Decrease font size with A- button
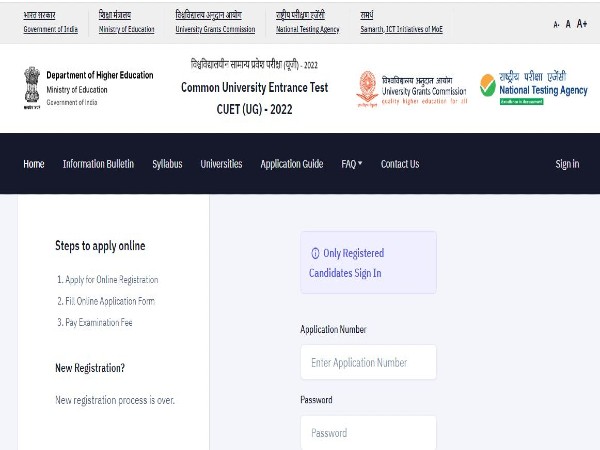600x450 pixels. click(x=556, y=24)
